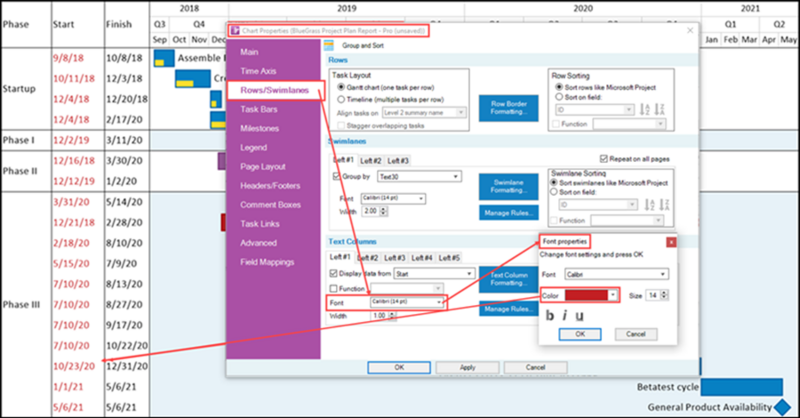Open the Milestones page
Viewport: 800px width, 418px height.
(260, 129)
